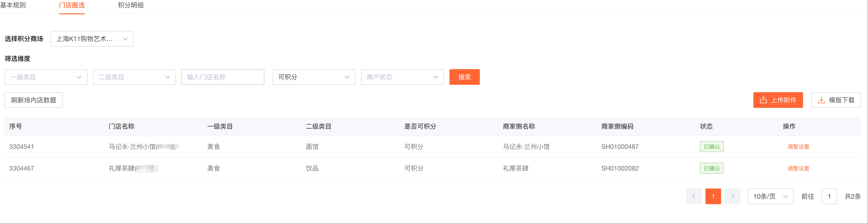This screenshot has width=868, height=224.
Task: Open the 商户状态 dropdown
Action: click(x=402, y=77)
